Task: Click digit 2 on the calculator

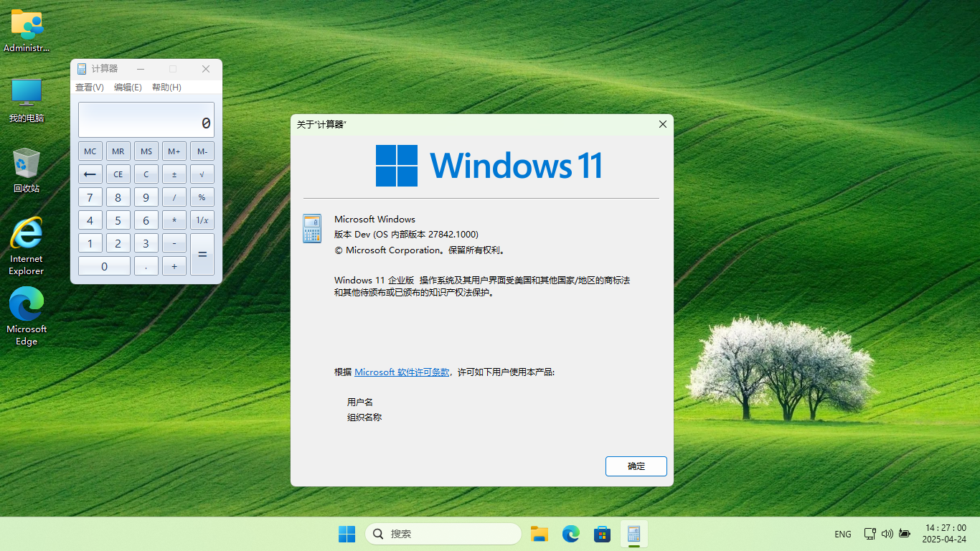Action: point(118,243)
